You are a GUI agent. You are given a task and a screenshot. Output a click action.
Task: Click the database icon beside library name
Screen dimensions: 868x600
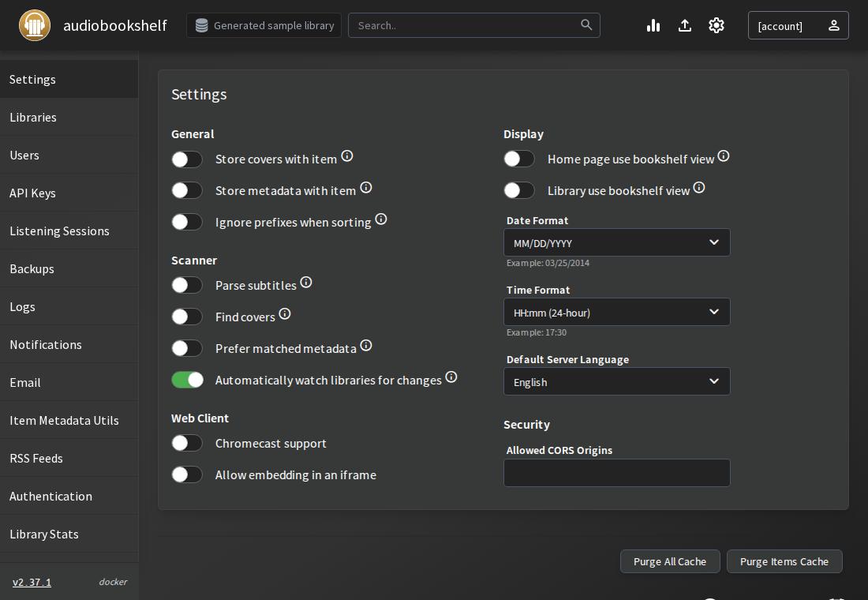point(201,25)
